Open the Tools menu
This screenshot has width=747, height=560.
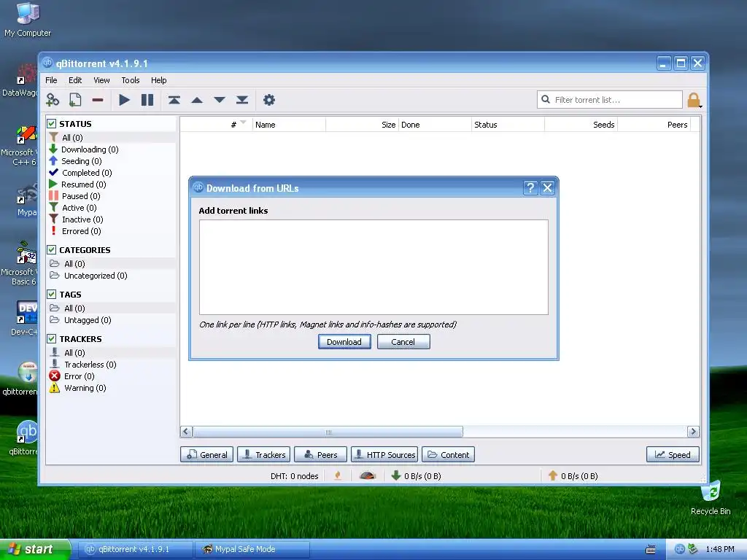(130, 80)
